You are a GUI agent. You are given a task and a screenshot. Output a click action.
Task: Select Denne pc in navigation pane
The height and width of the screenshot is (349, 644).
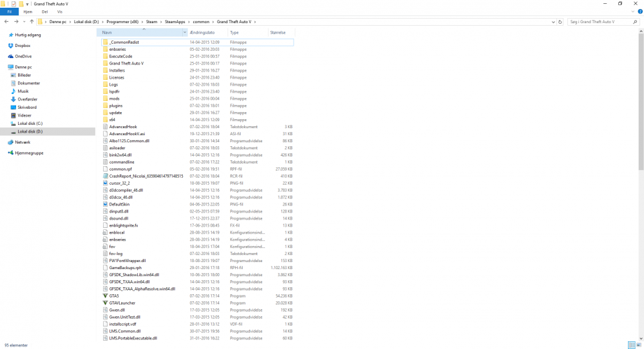[x=23, y=67]
